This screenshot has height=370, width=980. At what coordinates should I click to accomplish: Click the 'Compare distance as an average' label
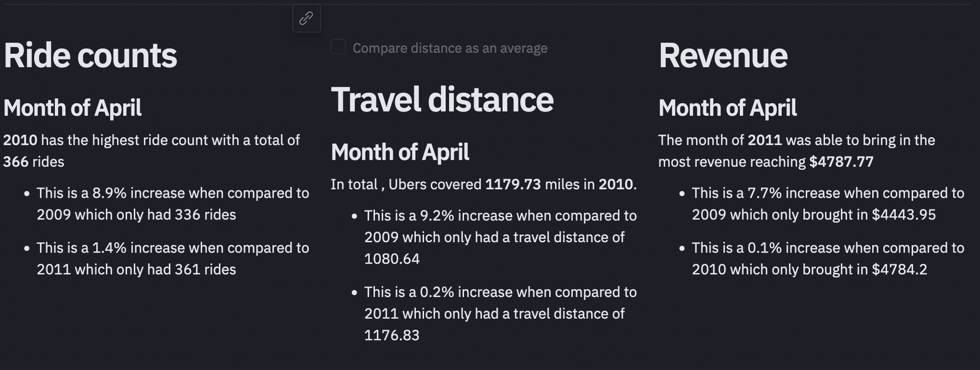450,48
